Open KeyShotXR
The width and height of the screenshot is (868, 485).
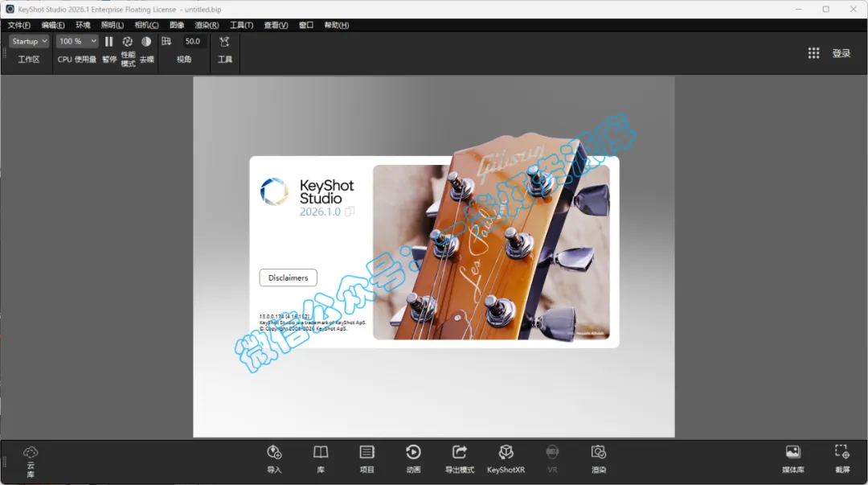tap(506, 459)
